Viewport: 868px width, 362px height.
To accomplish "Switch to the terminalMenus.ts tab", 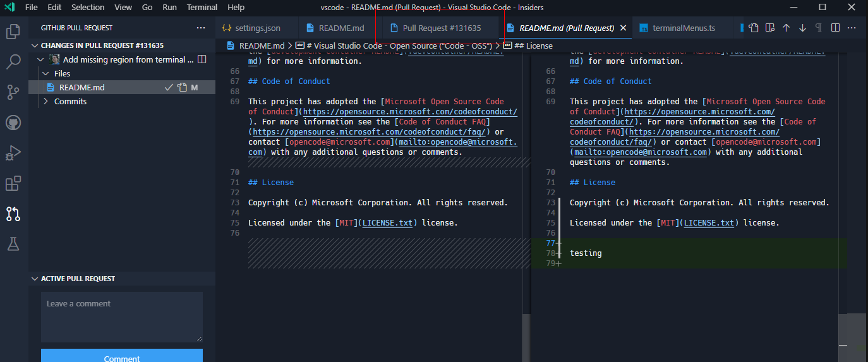I will [x=684, y=28].
